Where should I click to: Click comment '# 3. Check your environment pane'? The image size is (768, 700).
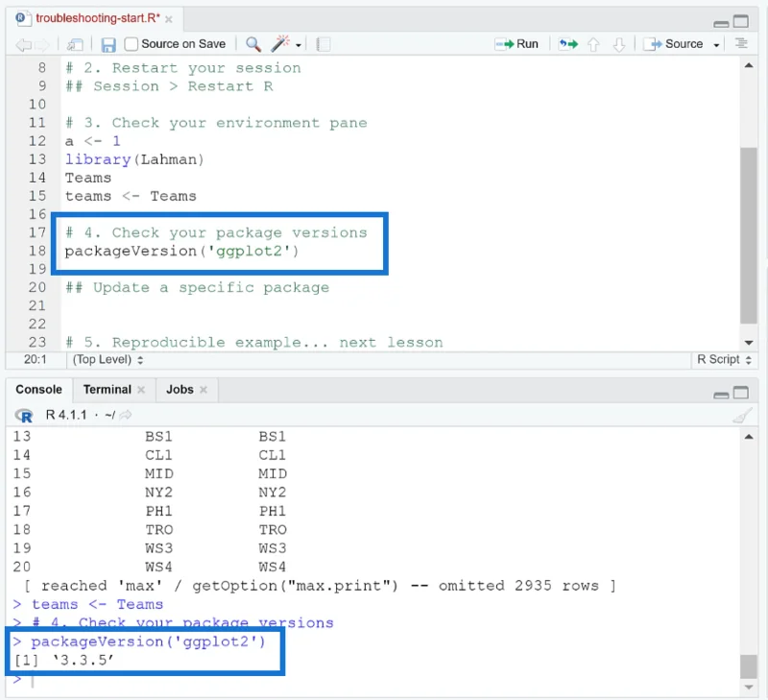tap(216, 123)
